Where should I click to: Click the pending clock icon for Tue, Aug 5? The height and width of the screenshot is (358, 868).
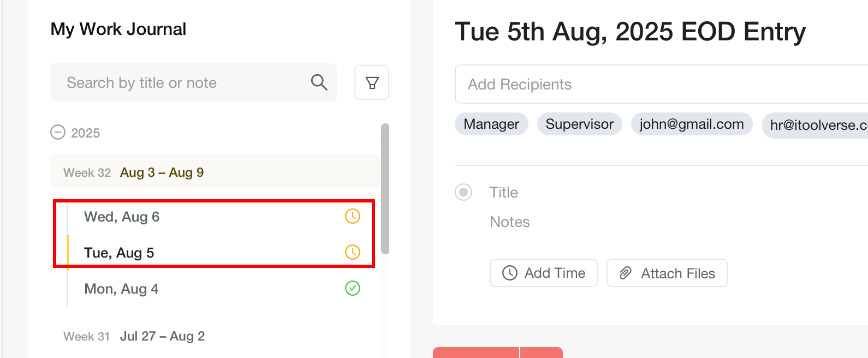coord(353,252)
